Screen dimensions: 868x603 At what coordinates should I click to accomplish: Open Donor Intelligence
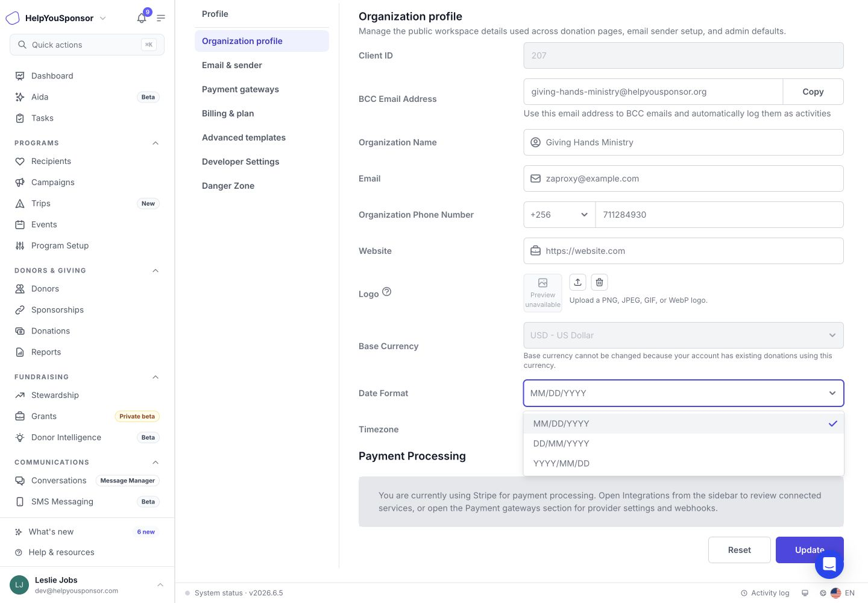[87, 438]
